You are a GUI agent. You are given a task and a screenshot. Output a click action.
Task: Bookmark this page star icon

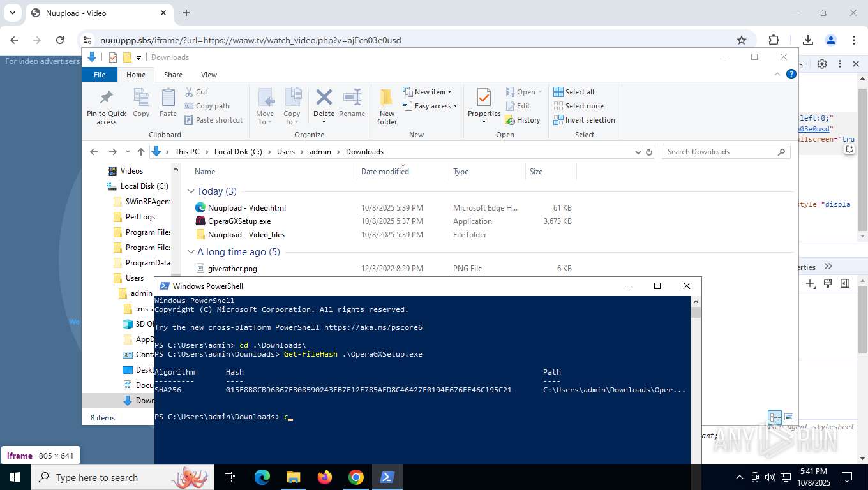click(742, 40)
